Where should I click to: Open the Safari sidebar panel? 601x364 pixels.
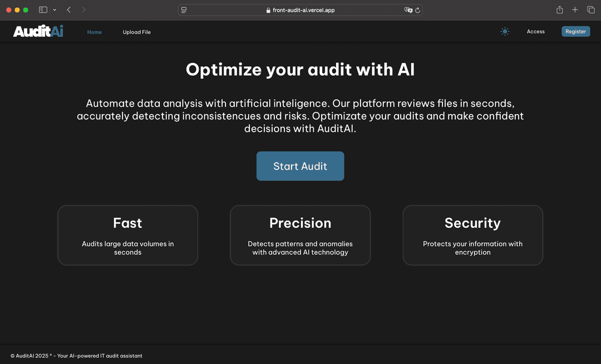click(43, 10)
